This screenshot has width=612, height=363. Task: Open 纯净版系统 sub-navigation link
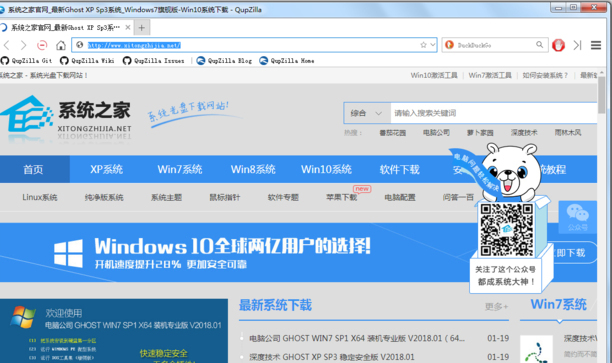[104, 198]
